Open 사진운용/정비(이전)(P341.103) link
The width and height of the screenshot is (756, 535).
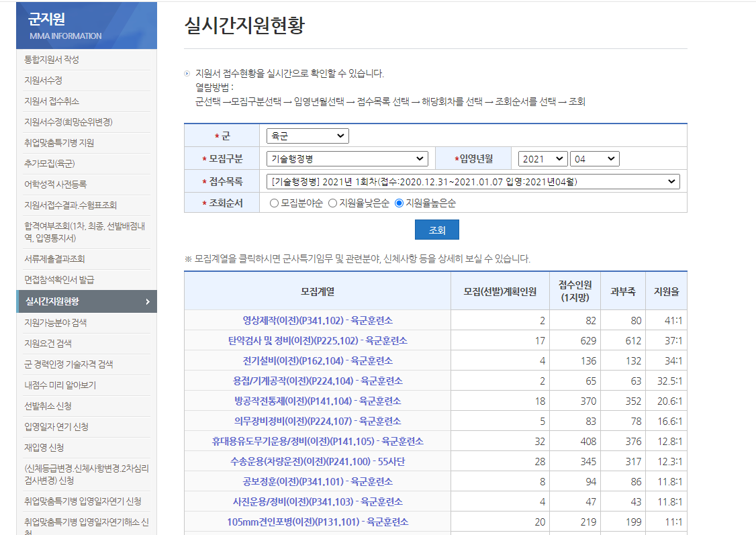318,501
